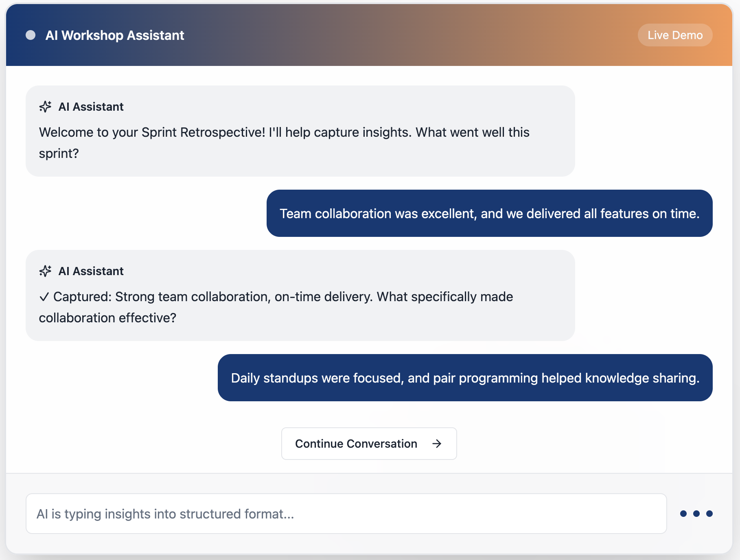Click the status dot next to AI Workshop Assistant

pos(31,35)
